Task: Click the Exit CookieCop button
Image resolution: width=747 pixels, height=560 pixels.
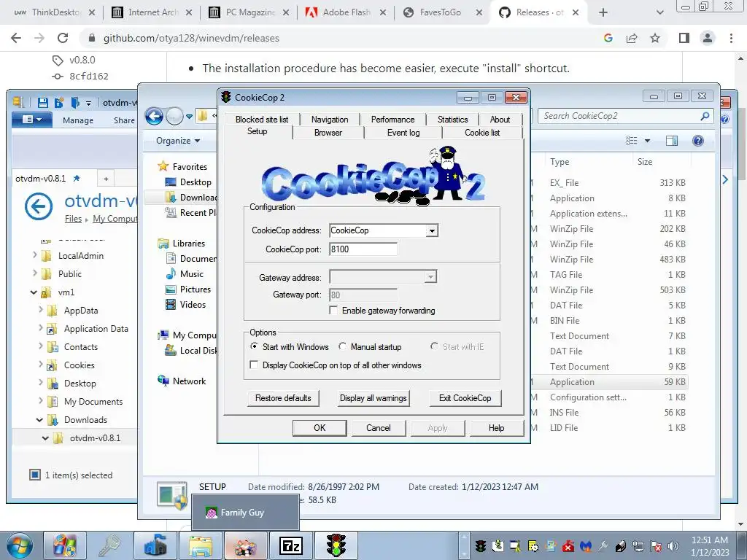Action: 465,398
